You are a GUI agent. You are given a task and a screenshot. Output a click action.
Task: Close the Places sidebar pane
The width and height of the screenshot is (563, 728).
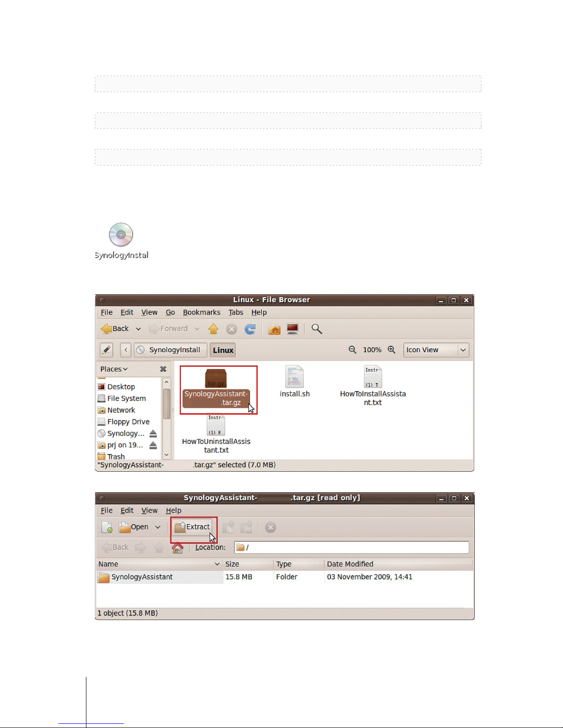[163, 369]
